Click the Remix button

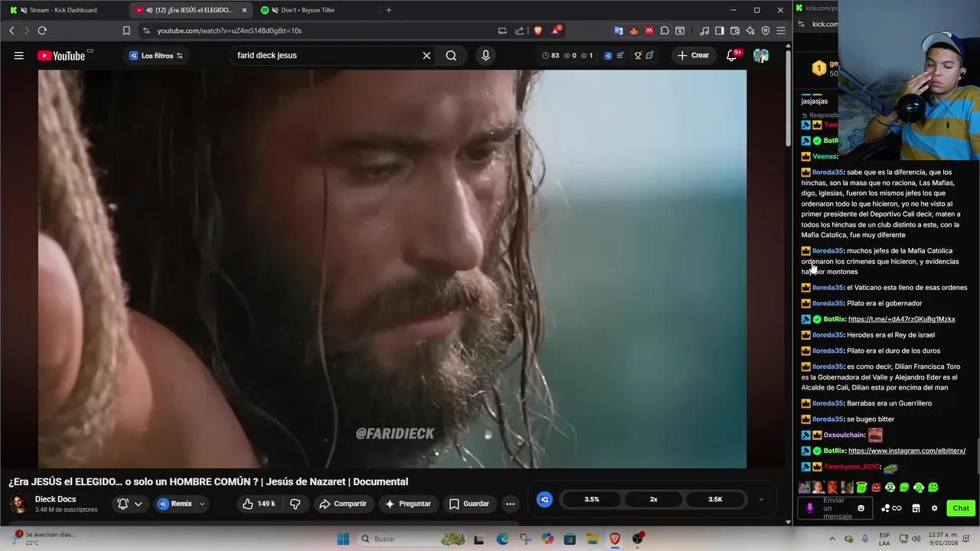pos(175,504)
